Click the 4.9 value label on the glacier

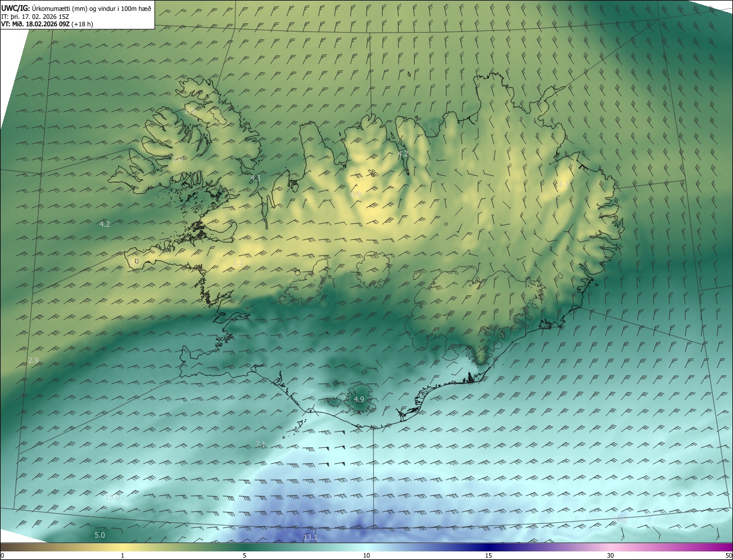tap(359, 399)
